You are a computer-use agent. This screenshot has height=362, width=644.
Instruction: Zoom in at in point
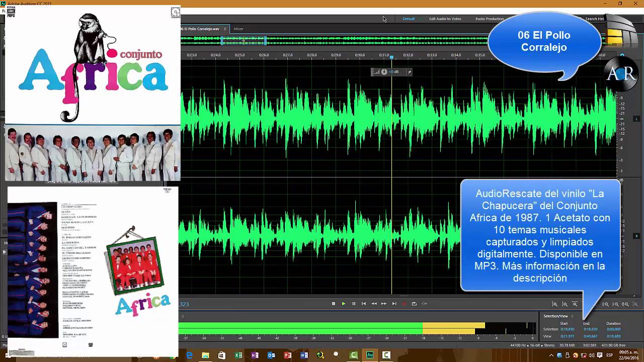pos(606,304)
